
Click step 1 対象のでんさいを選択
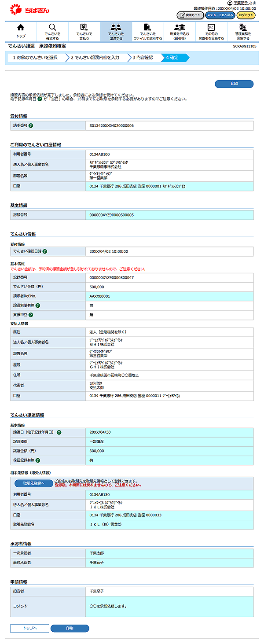35,58
